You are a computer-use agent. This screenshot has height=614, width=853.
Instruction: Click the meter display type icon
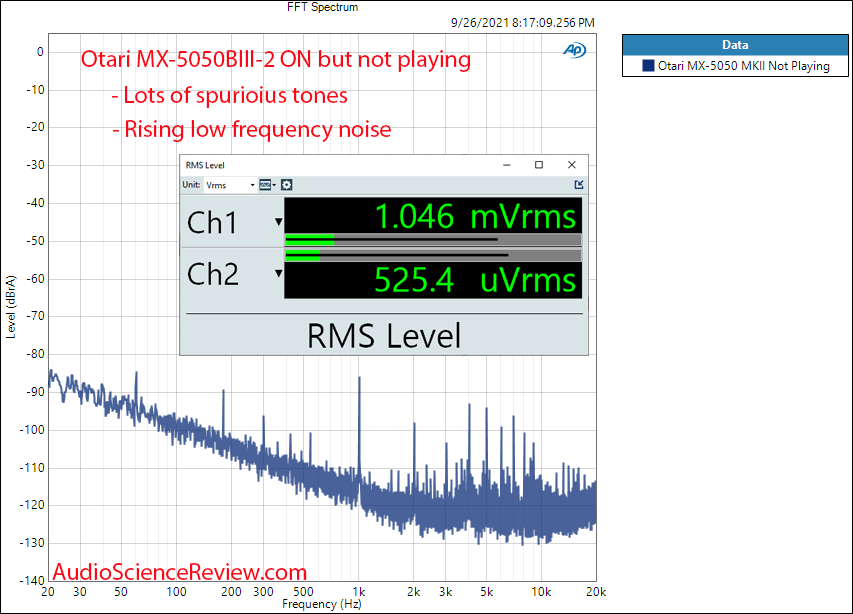tap(267, 185)
